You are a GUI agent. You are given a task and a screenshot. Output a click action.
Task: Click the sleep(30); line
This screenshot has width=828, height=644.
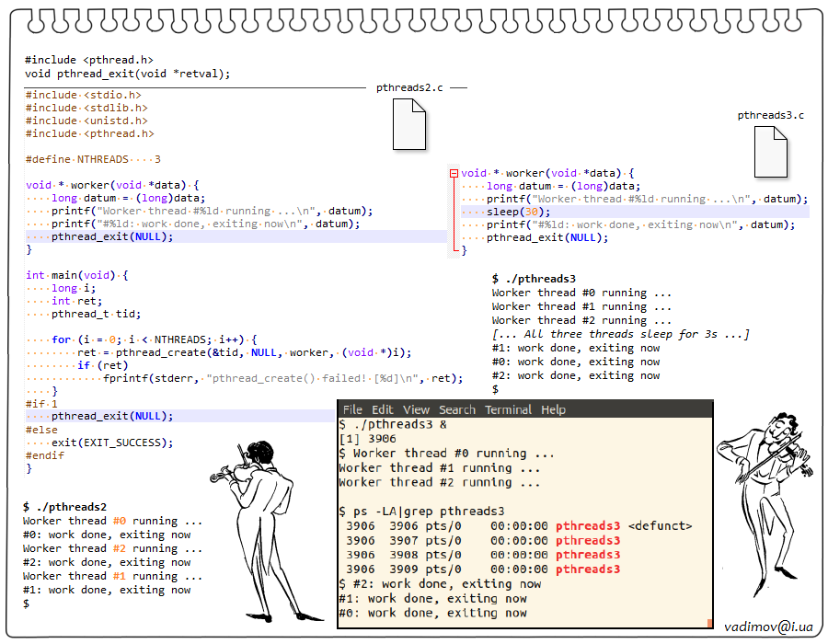[635, 212]
